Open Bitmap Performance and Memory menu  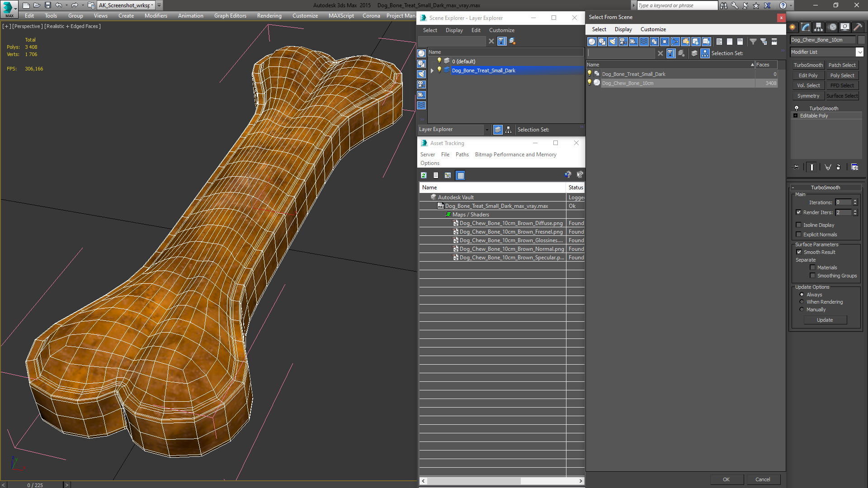(x=515, y=155)
